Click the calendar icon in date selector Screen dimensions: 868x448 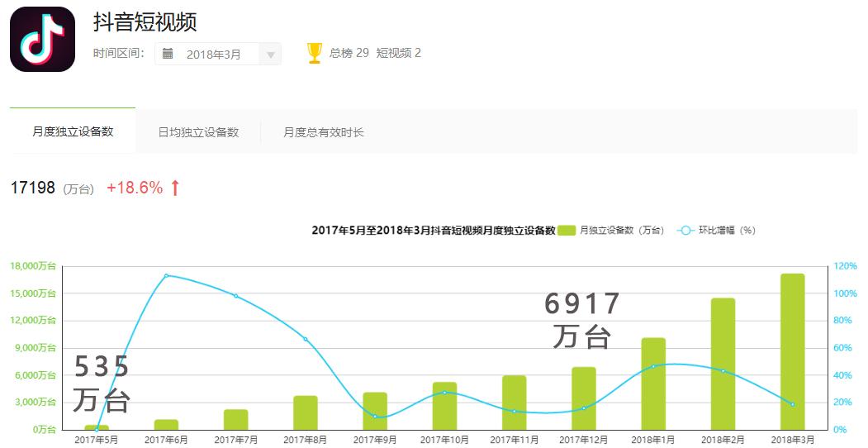(168, 53)
